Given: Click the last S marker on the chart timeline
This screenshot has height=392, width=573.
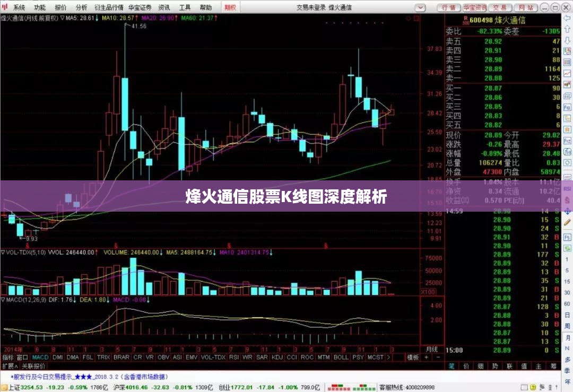Looking at the screenshot, I should click(x=326, y=246).
